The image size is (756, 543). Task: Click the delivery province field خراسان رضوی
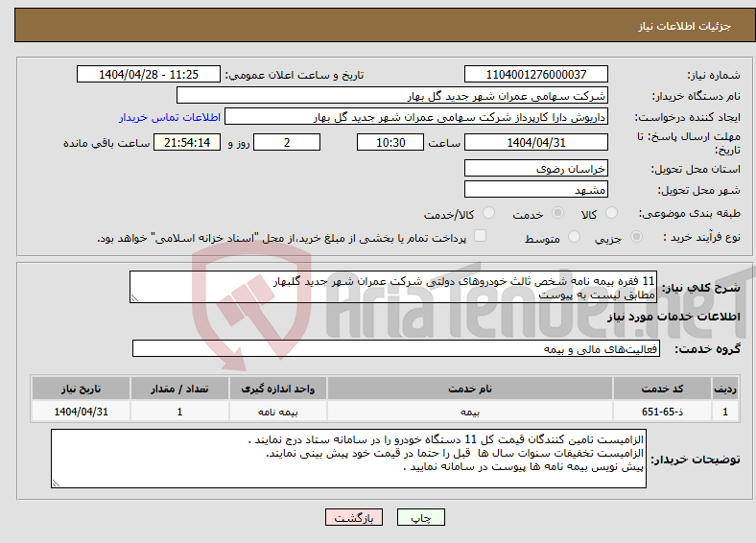click(536, 168)
